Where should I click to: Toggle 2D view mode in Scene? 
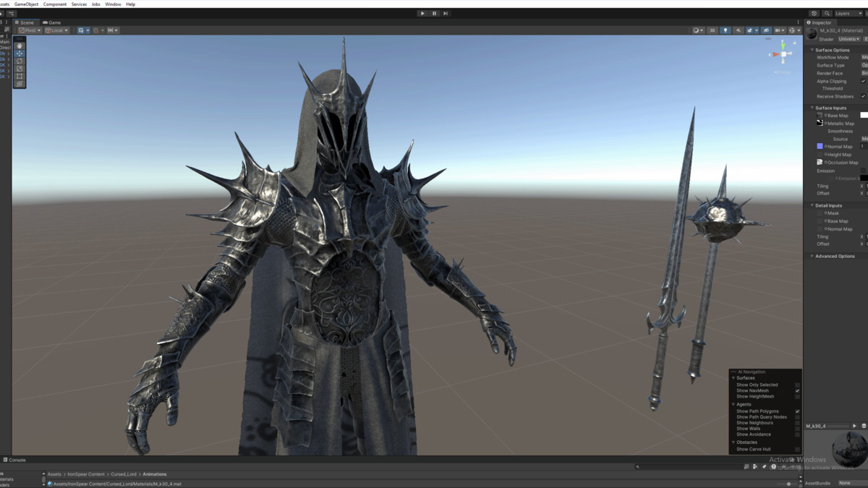[712, 30]
